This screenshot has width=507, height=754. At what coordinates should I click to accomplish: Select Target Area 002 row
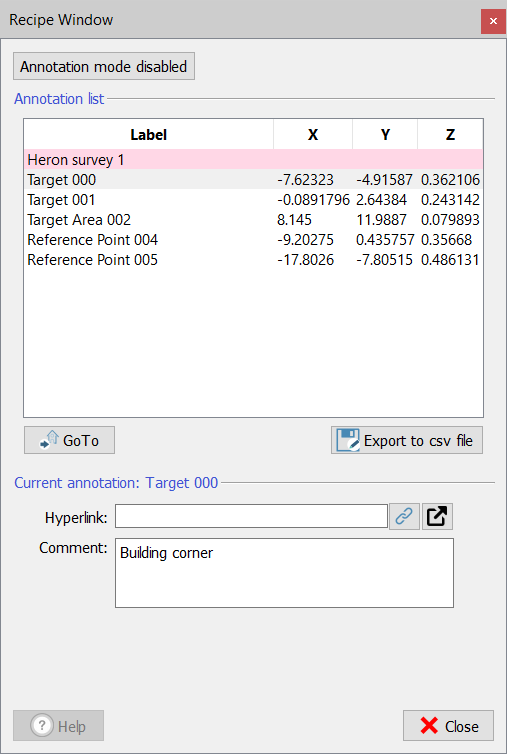click(x=254, y=220)
